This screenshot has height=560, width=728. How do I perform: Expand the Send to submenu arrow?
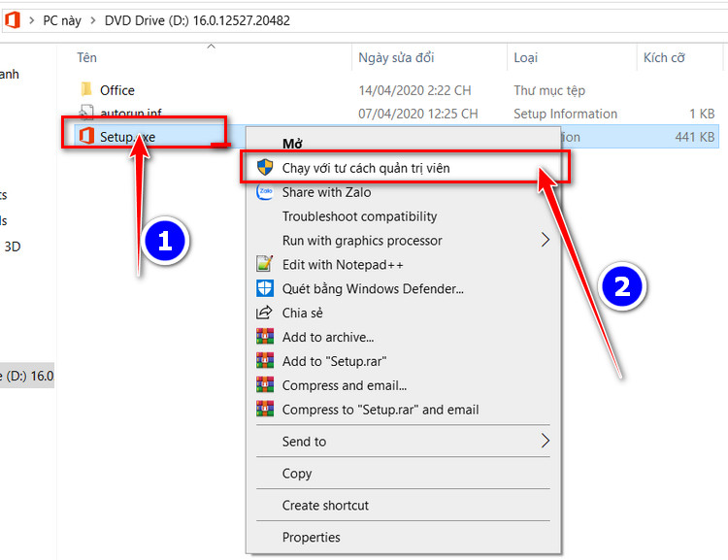coord(546,441)
